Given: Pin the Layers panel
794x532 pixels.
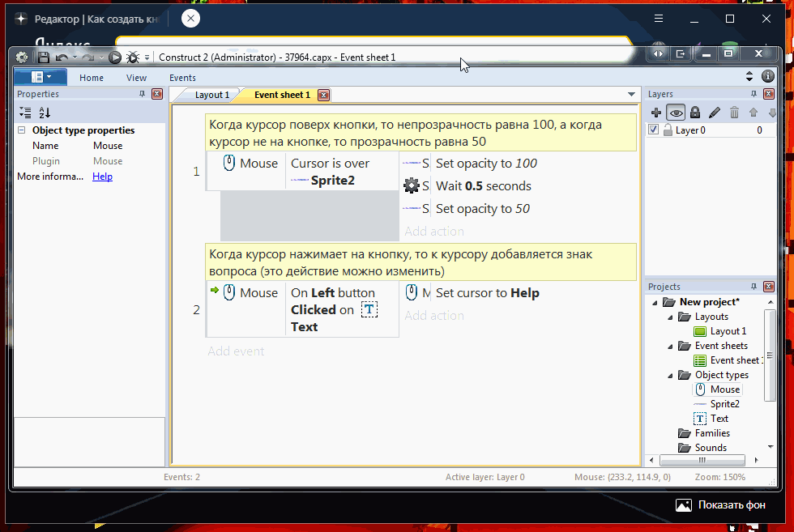Looking at the screenshot, I should pyautogui.click(x=753, y=94).
